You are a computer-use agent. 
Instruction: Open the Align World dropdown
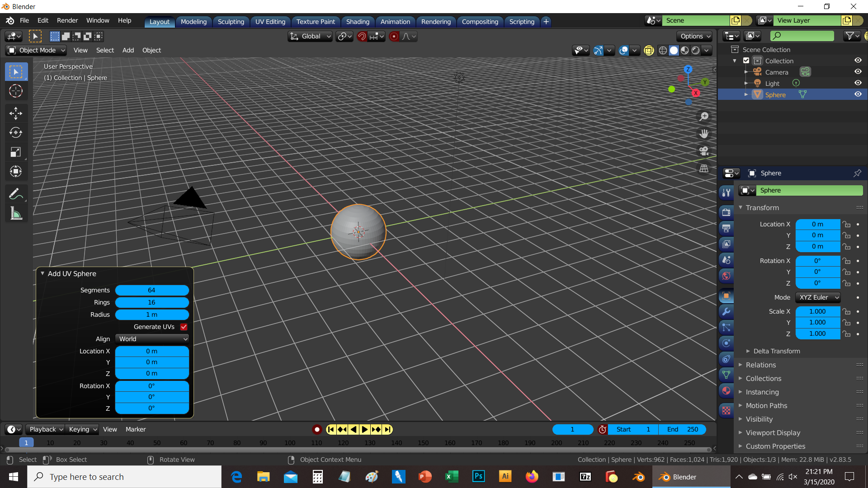click(x=152, y=339)
